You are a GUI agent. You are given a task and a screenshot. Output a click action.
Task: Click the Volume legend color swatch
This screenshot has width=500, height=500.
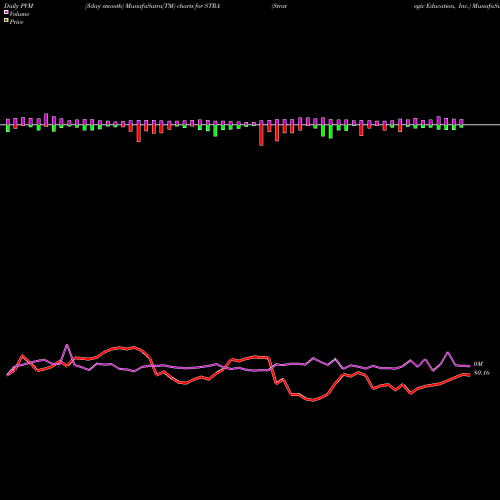(6, 12)
